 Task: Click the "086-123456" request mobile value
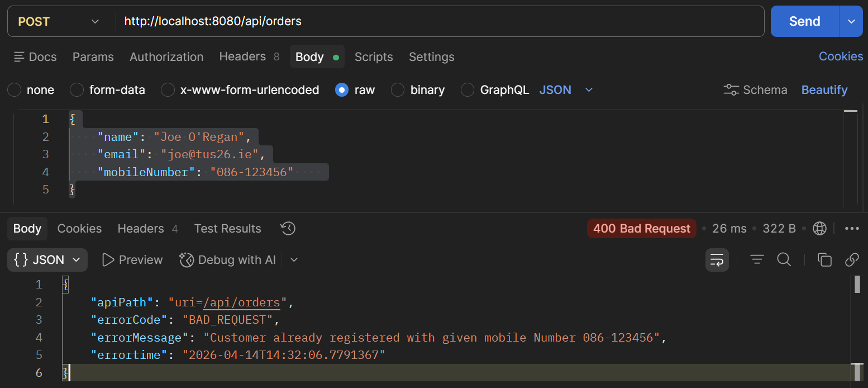(252, 172)
